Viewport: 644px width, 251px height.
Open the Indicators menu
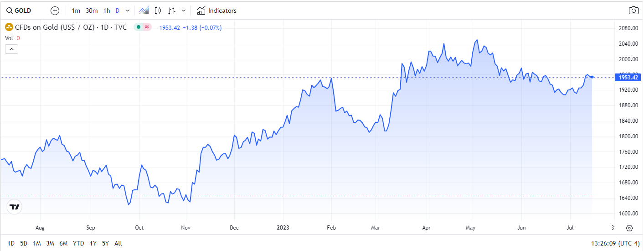(216, 10)
